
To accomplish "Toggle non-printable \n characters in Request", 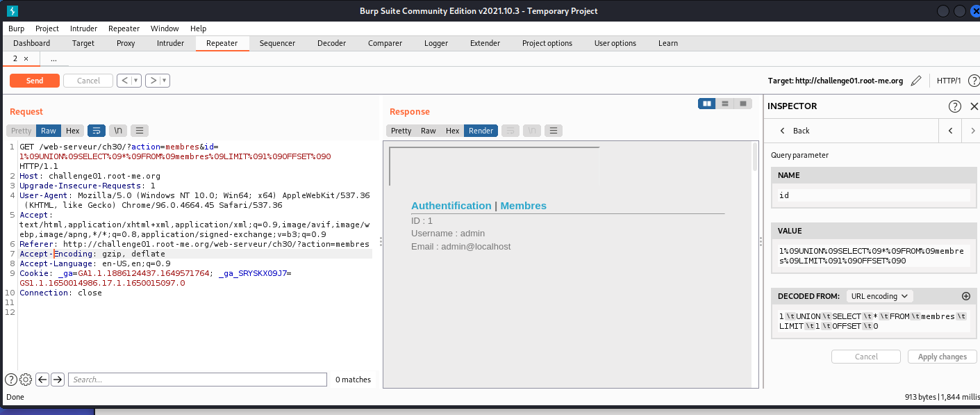I will pos(119,131).
